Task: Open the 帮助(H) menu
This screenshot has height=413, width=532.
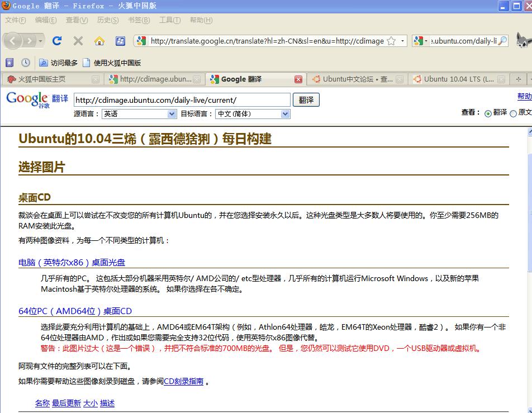Action: [x=201, y=20]
